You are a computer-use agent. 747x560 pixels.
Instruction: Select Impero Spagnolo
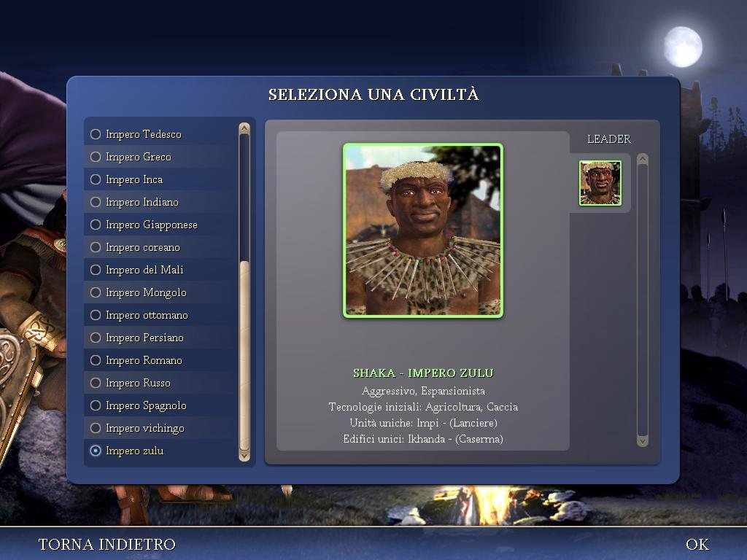pyautogui.click(x=160, y=405)
